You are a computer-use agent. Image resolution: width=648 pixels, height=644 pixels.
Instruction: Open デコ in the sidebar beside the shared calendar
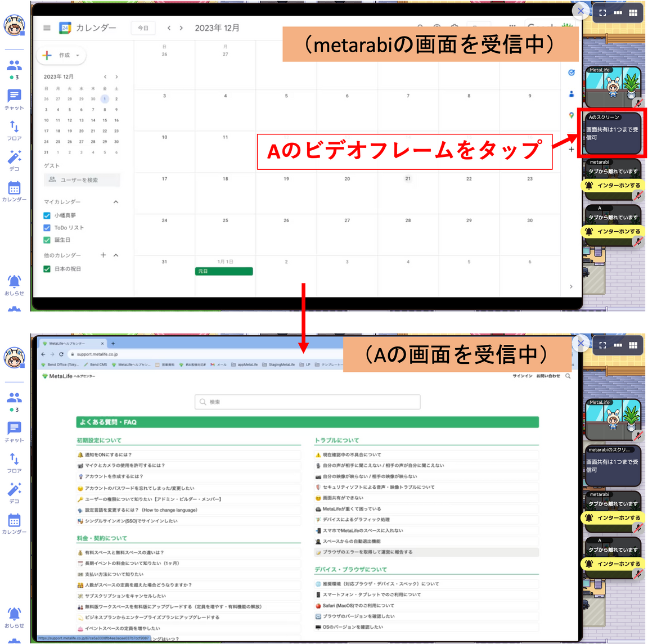pos(14,161)
